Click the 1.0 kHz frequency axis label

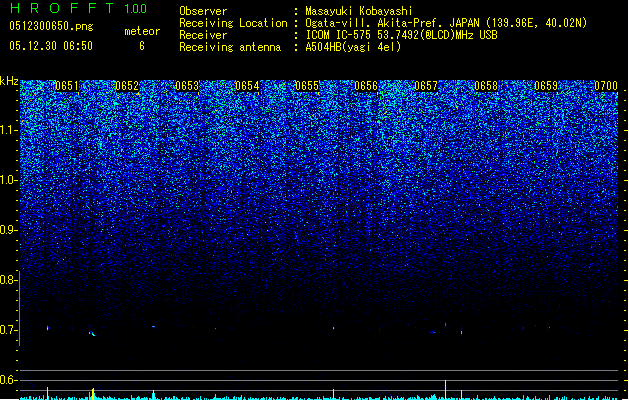(x=8, y=180)
